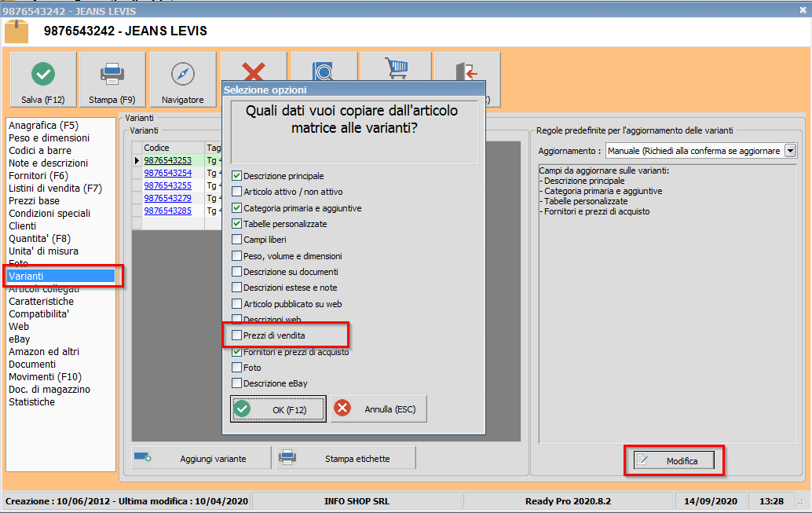This screenshot has height=513, width=812.
Task: Tick the Foto checkbox in dialog
Action: click(236, 368)
